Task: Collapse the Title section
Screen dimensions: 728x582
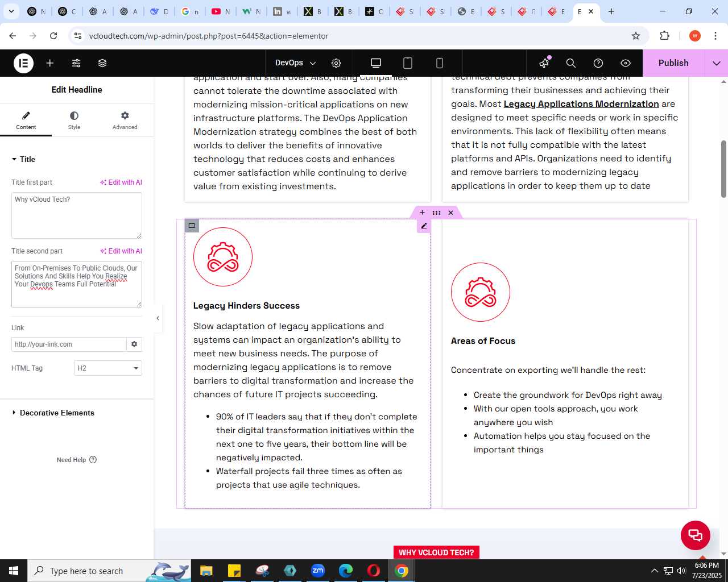Action: tap(23, 159)
